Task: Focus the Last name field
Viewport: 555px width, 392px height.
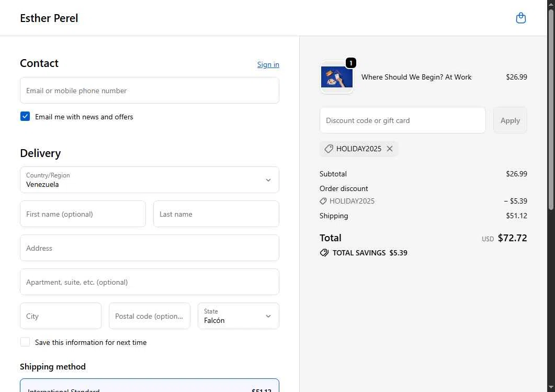Action: point(216,214)
